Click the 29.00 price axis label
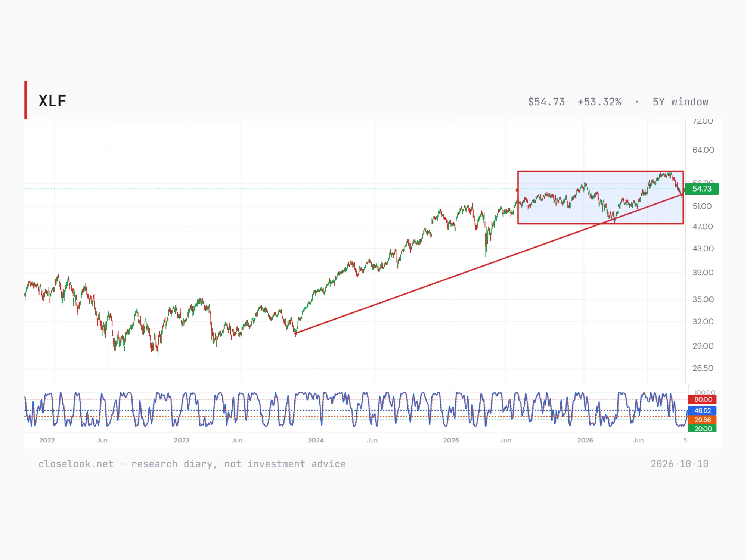The image size is (747, 560). pyautogui.click(x=703, y=346)
